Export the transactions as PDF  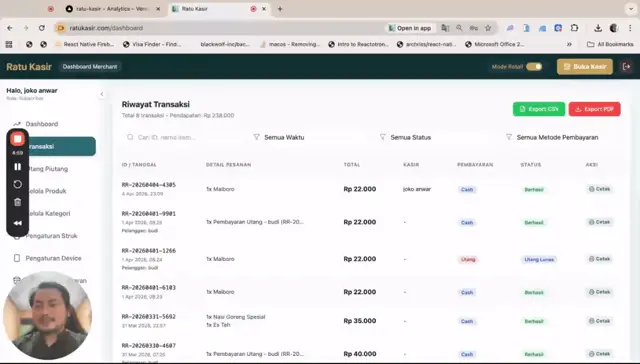594,109
